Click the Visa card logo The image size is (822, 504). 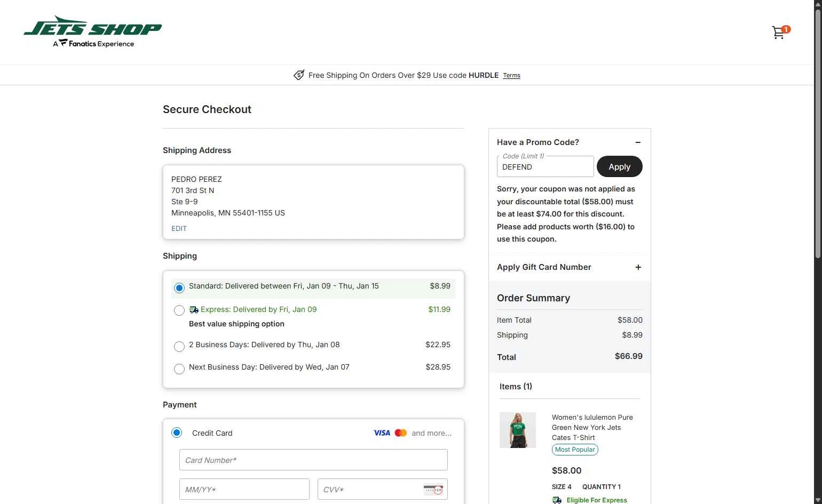click(x=382, y=433)
